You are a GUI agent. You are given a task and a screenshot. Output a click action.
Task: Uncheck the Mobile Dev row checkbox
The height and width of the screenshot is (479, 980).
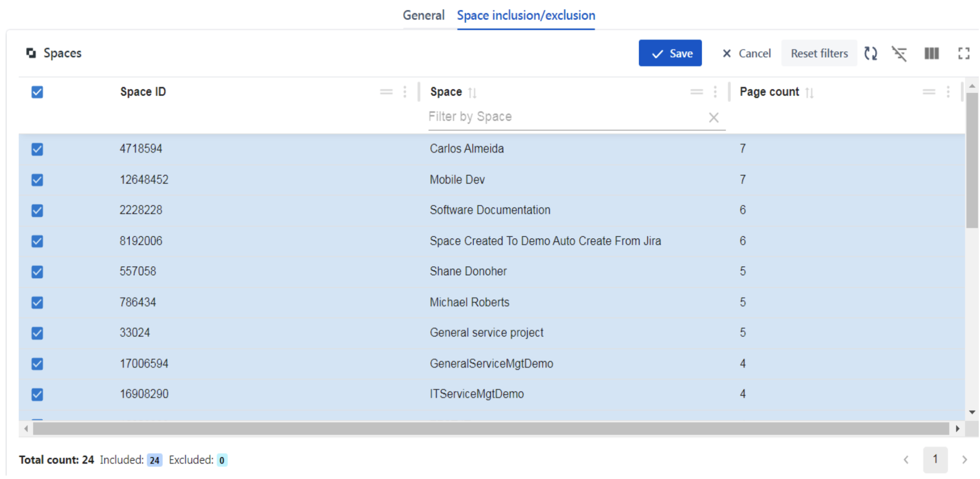point(37,180)
